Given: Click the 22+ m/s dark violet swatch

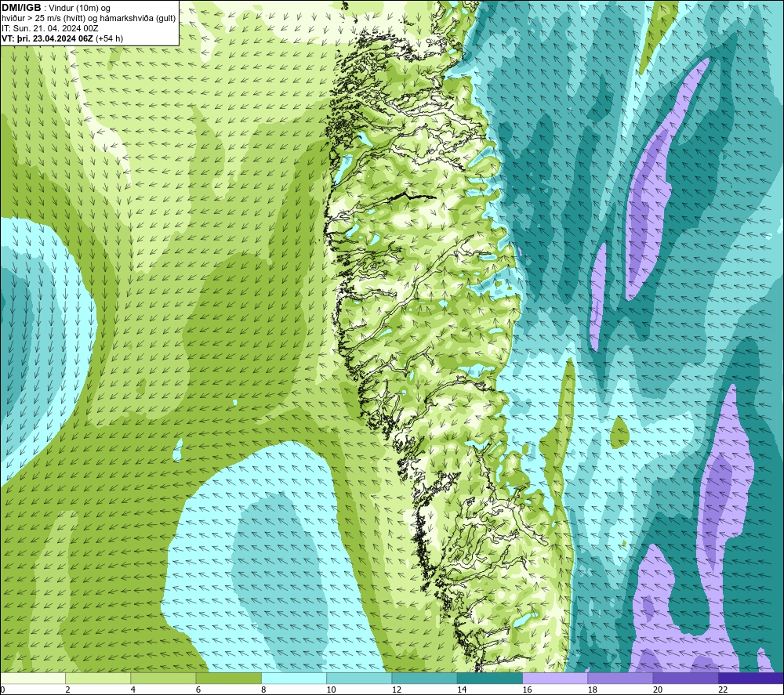Looking at the screenshot, I should click(751, 678).
